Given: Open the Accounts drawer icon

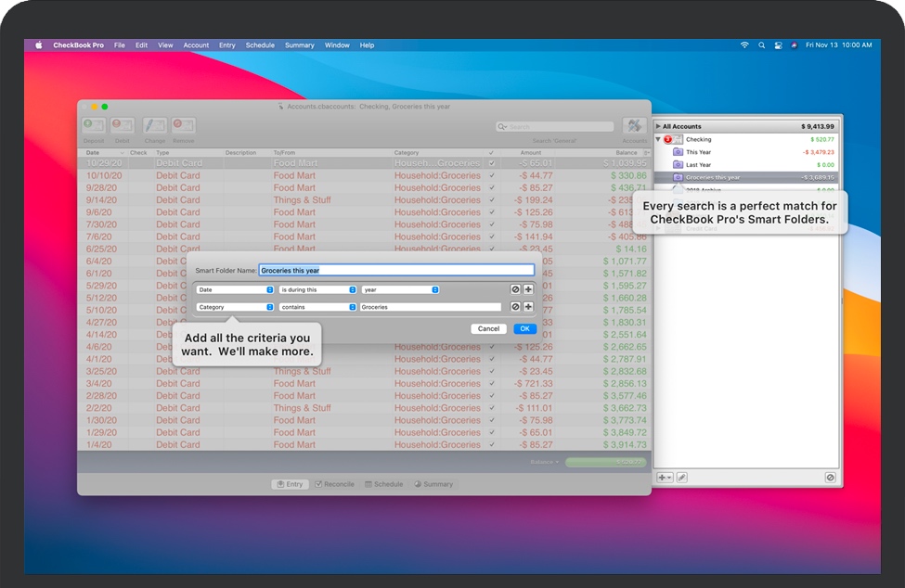Looking at the screenshot, I should [x=634, y=125].
